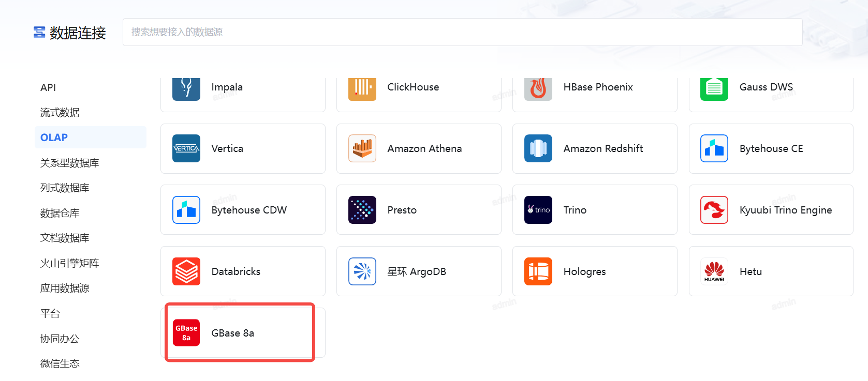Click the Vertica logo icon
868x381 pixels.
186,148
